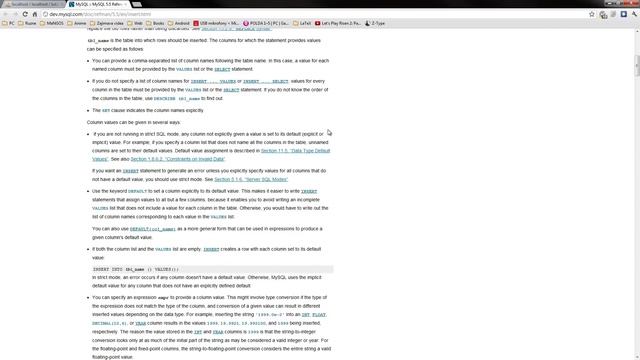The height and width of the screenshot is (360, 640).
Task: Select the MySQL 5.5 Reference tab
Action: 98,4
